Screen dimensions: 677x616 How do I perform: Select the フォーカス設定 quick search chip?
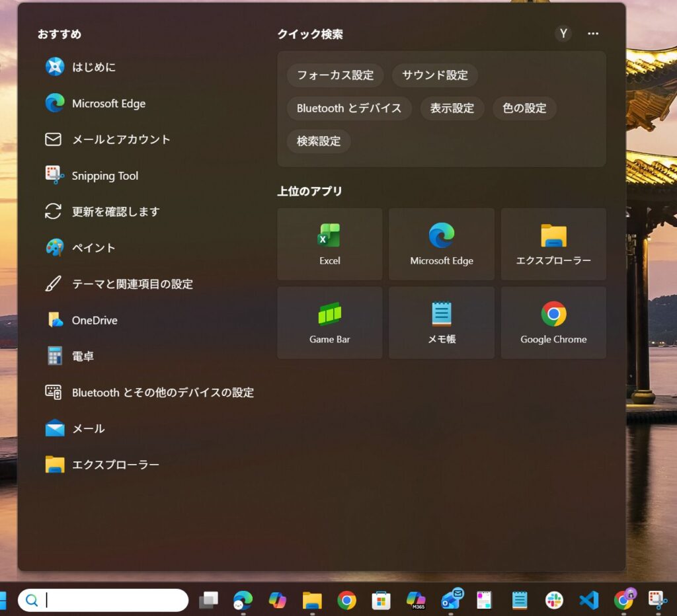click(335, 75)
